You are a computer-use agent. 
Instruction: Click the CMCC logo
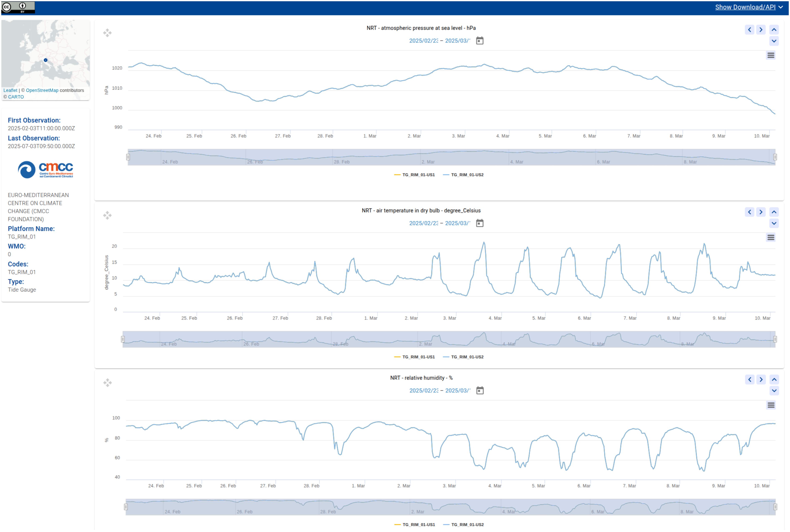click(45, 169)
